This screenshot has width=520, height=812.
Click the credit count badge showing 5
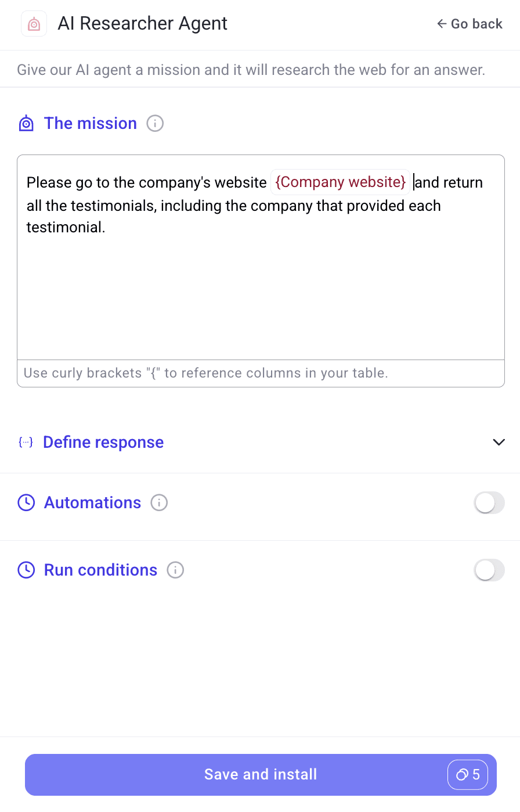tap(468, 774)
